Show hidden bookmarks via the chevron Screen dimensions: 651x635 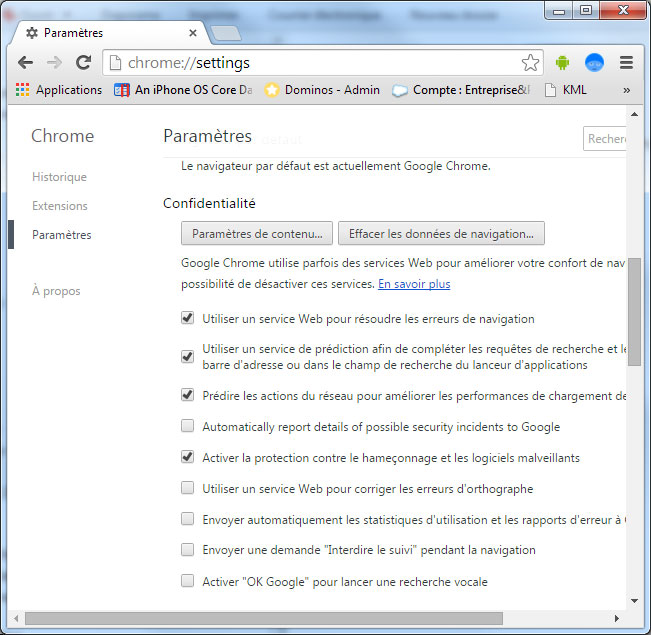[627, 90]
